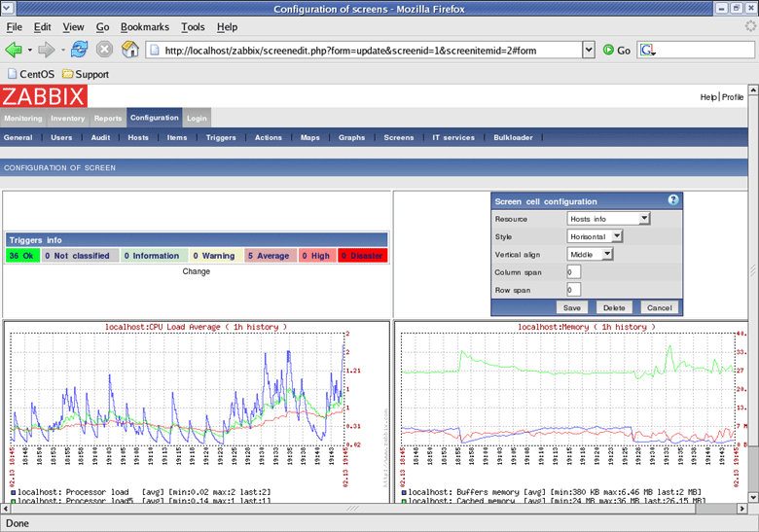Screen dimensions: 759x532
Task: Open the Resource dropdown showing Hosts info
Action: 608,219
